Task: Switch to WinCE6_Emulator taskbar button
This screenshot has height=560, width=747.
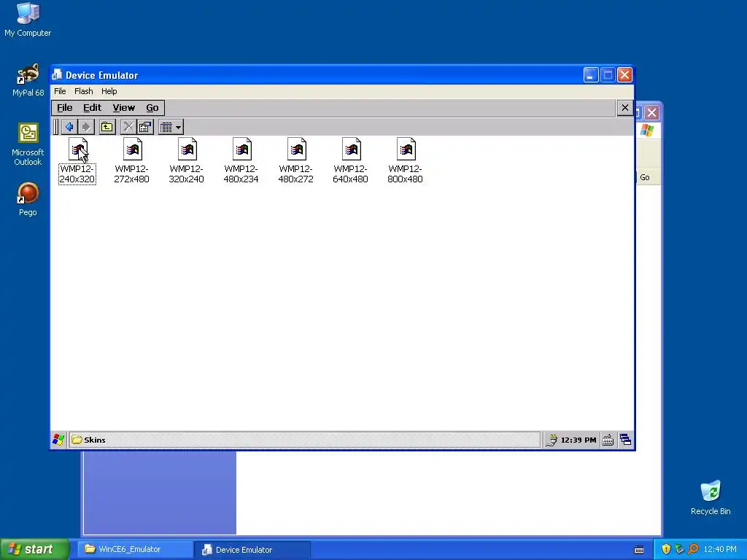Action: 136,549
